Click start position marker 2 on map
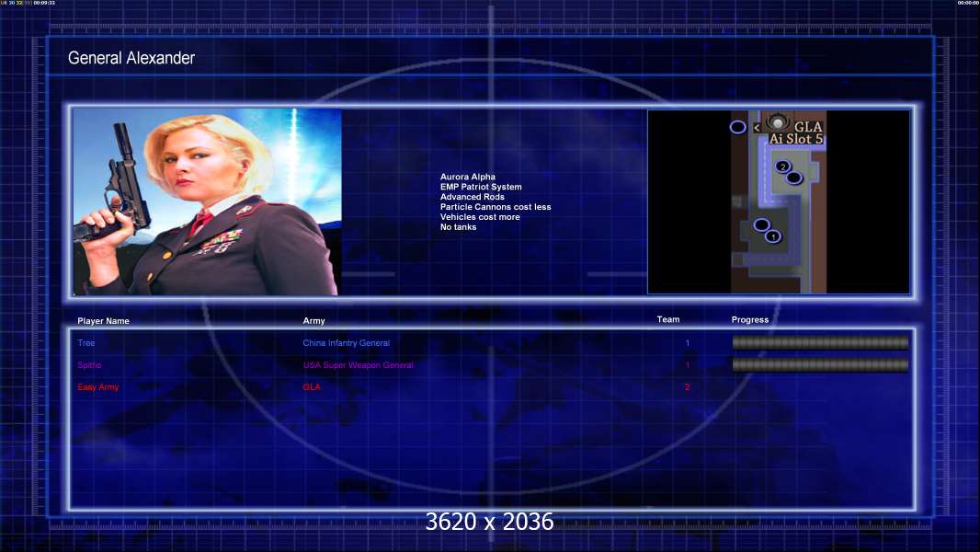The height and width of the screenshot is (552, 980). 782,167
